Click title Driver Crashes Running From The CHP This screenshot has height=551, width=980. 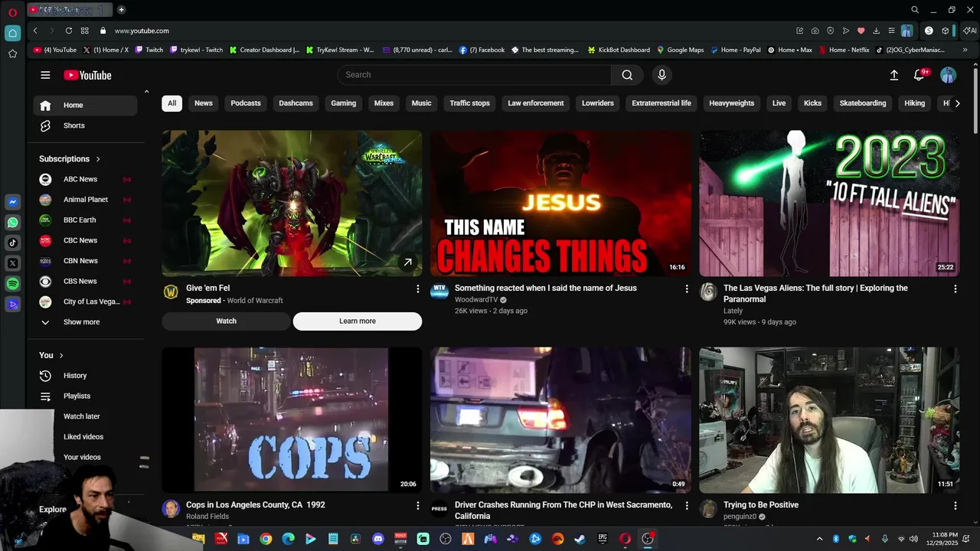tap(563, 510)
